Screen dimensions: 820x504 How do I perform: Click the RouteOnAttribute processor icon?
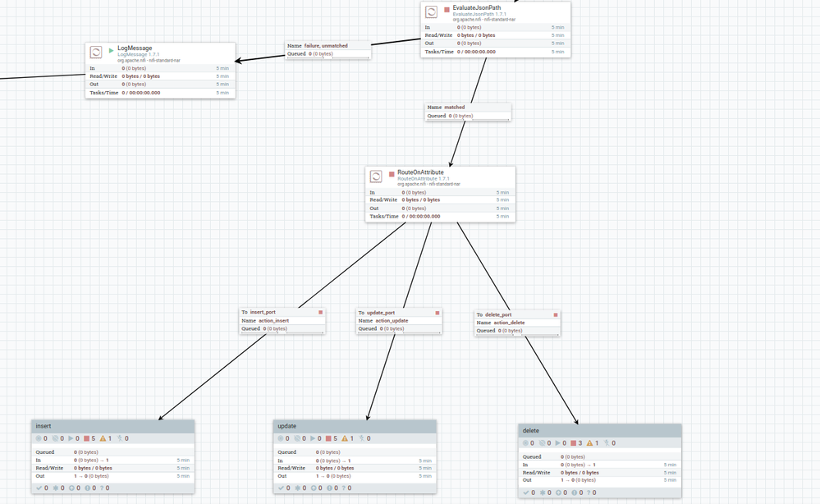pos(375,176)
